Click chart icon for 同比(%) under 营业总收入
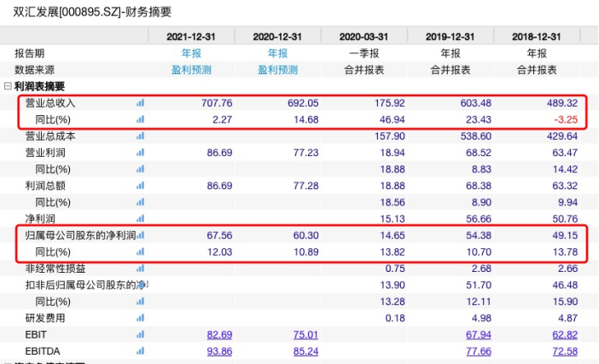 pyautogui.click(x=140, y=119)
